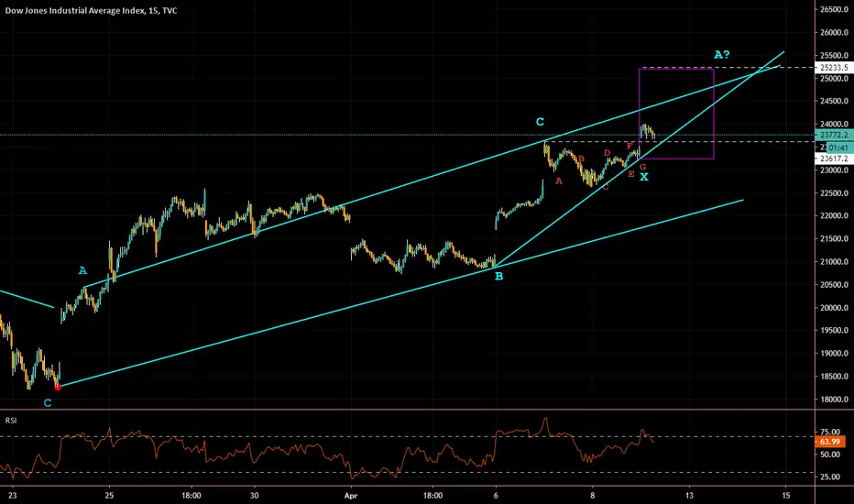The image size is (854, 504).
Task: Click the RSI 75.00 scale label
Action: tap(830, 433)
